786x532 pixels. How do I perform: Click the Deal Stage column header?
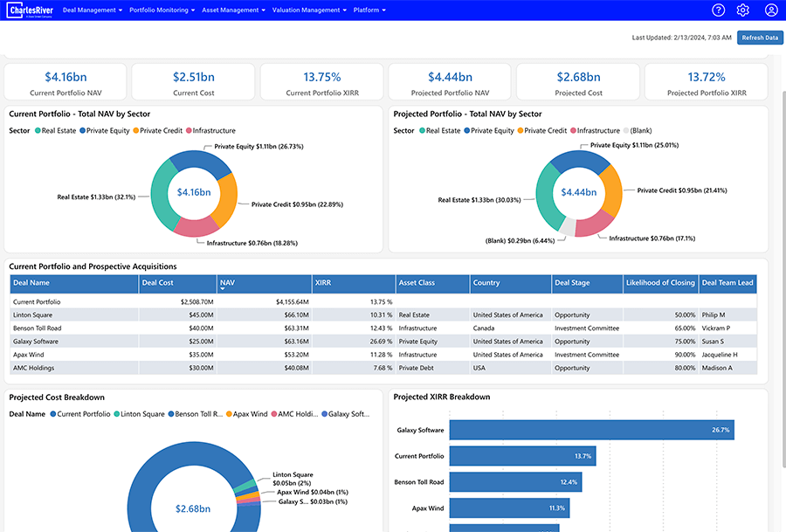587,283
